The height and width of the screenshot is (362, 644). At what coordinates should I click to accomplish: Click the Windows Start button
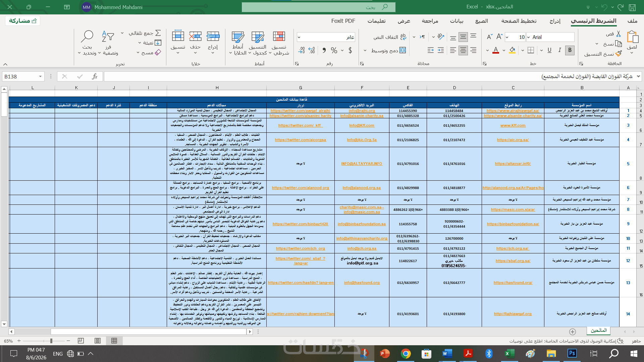[634, 353]
